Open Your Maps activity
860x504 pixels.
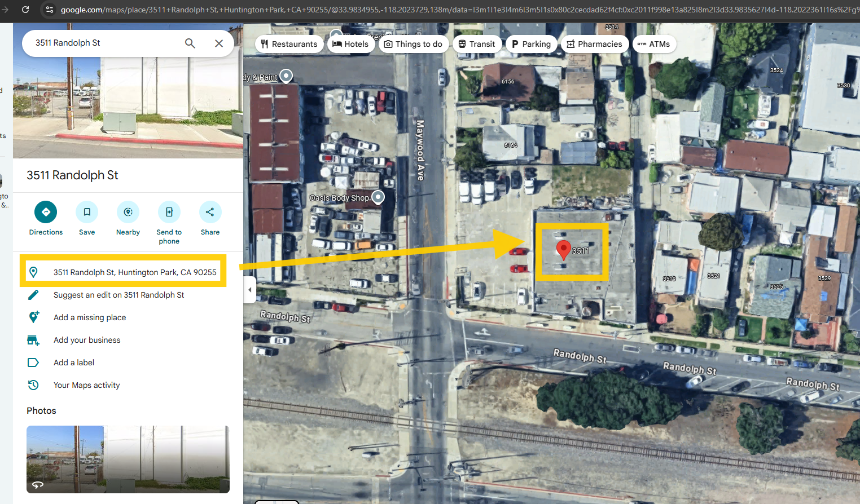tap(86, 385)
